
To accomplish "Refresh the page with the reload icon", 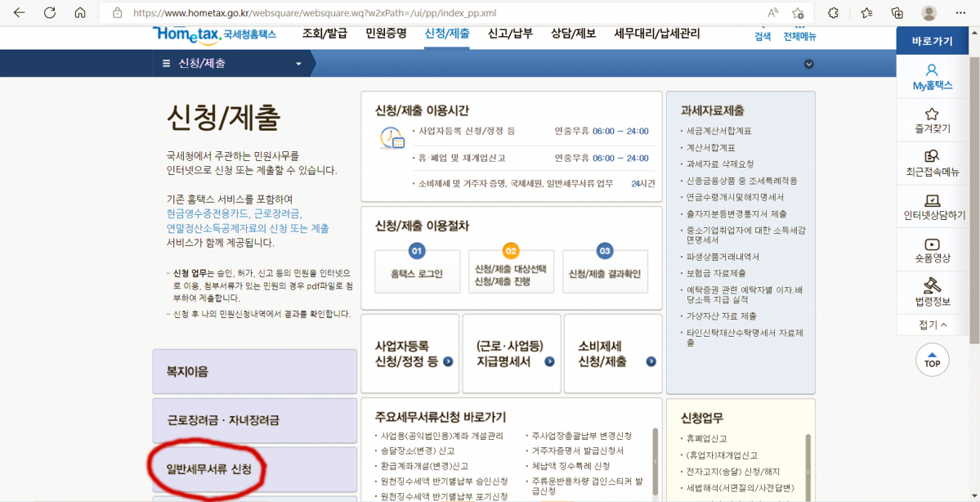I will [x=51, y=13].
